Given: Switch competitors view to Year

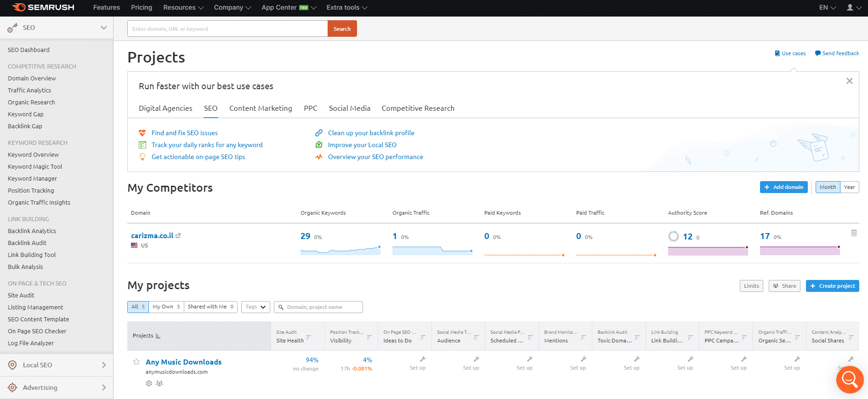Looking at the screenshot, I should (x=850, y=187).
